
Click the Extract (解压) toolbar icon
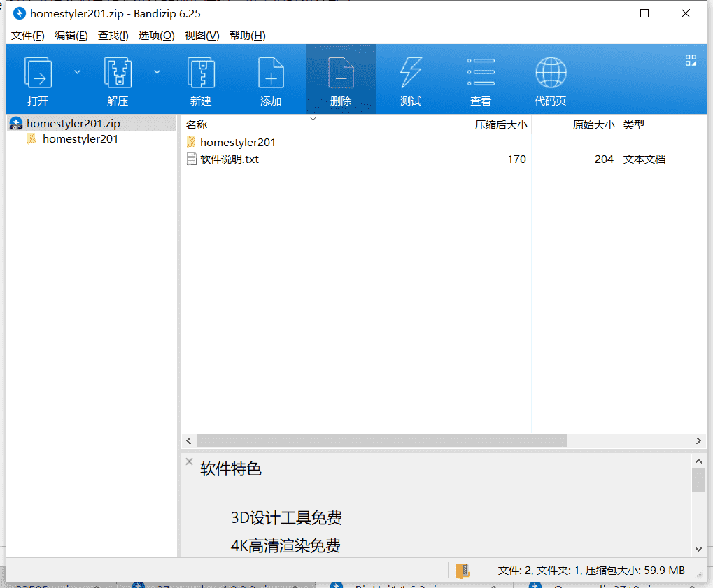tap(118, 73)
